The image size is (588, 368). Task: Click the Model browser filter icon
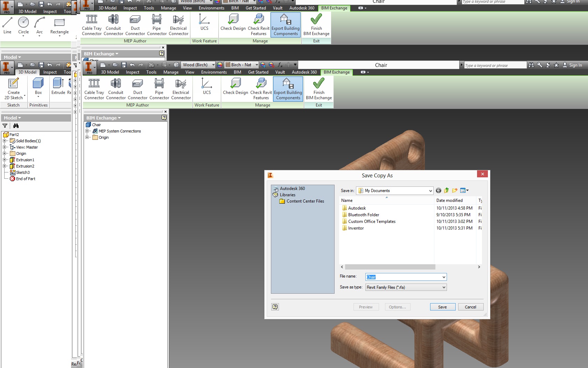(5, 126)
